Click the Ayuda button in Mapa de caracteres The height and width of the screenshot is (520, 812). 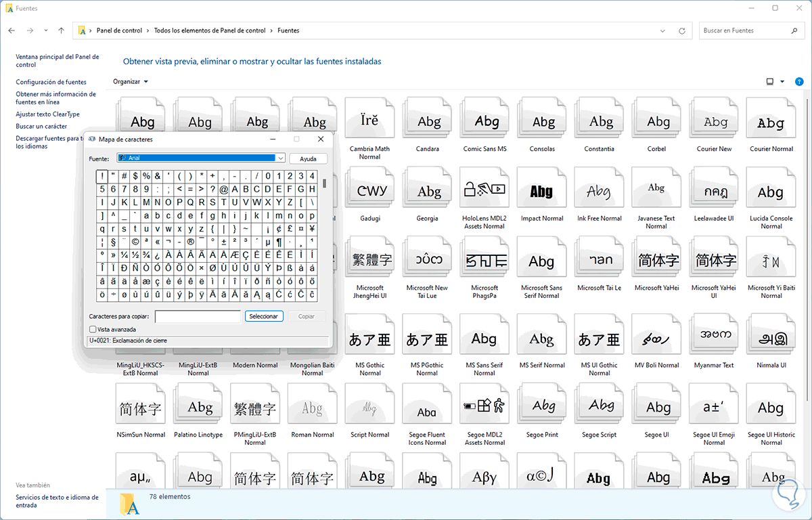(x=309, y=158)
